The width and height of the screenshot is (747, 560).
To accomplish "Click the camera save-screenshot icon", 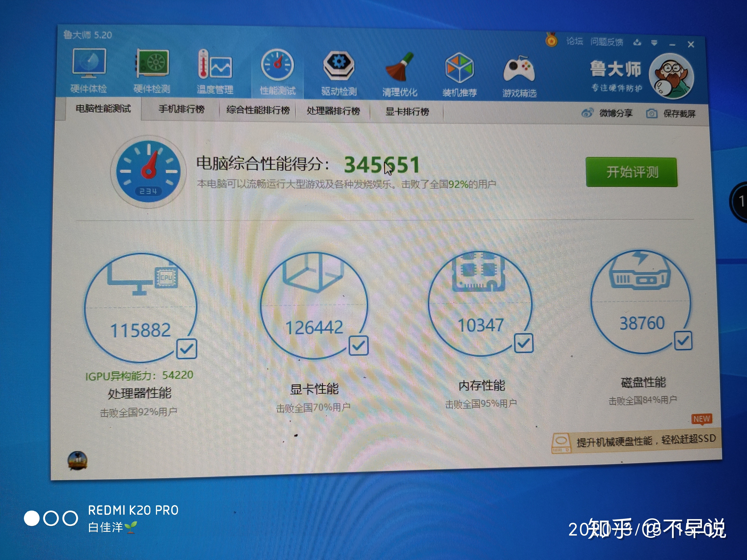I will 651,113.
